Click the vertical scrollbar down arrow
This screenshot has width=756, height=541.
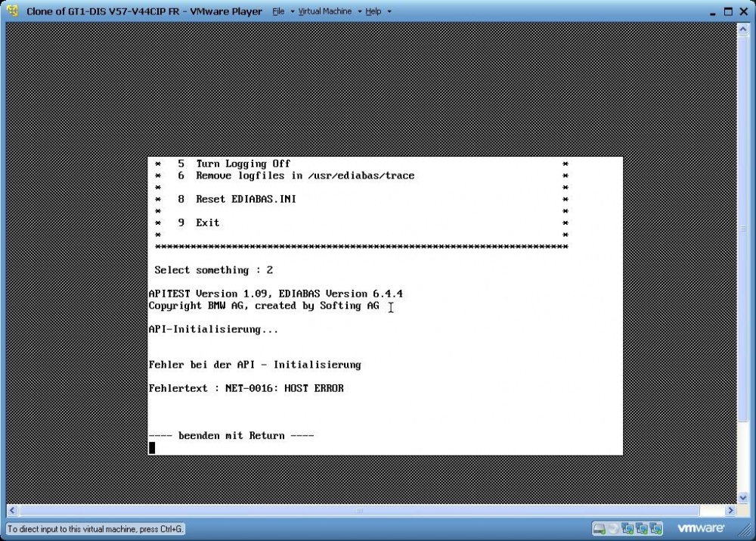click(x=742, y=498)
